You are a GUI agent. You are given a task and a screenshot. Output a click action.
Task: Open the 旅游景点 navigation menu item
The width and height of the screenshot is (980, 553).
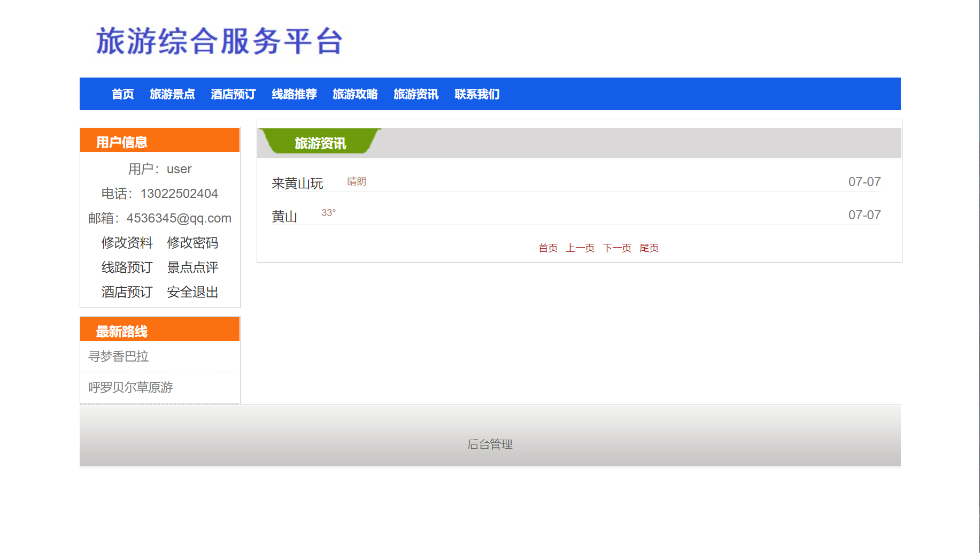click(x=172, y=94)
